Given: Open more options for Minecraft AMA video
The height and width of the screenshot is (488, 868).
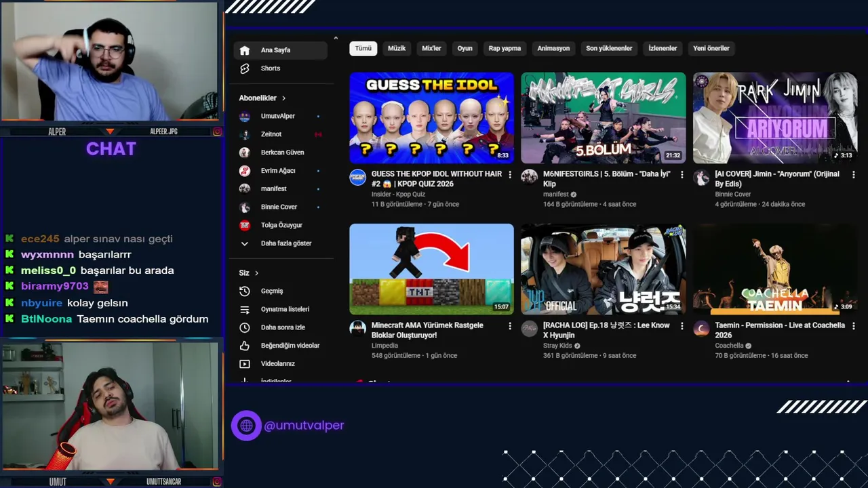Looking at the screenshot, I should [510, 326].
